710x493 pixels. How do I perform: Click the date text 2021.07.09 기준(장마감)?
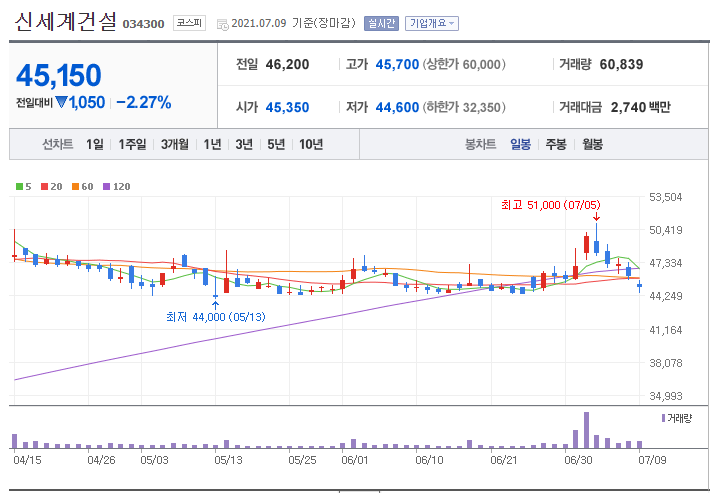pyautogui.click(x=293, y=23)
